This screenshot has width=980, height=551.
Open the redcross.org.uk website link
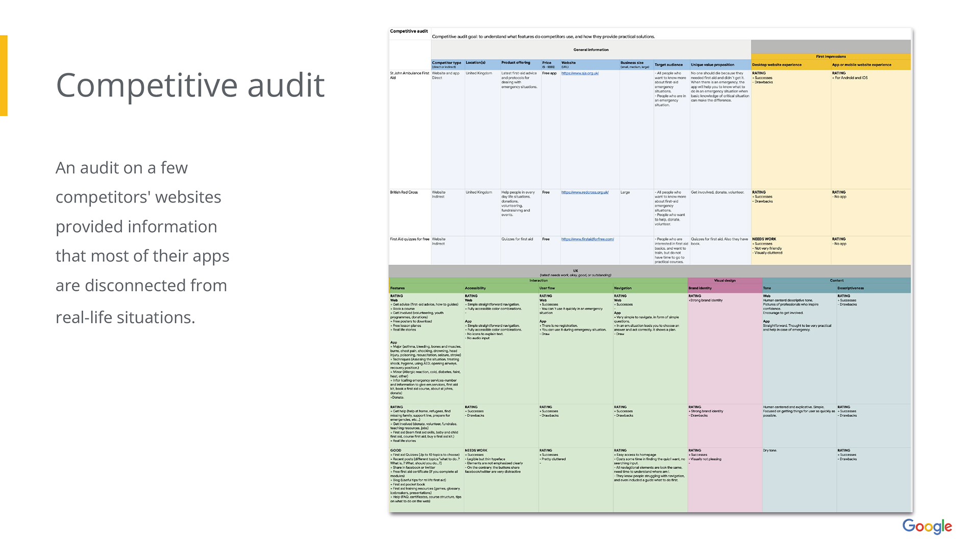pos(584,192)
